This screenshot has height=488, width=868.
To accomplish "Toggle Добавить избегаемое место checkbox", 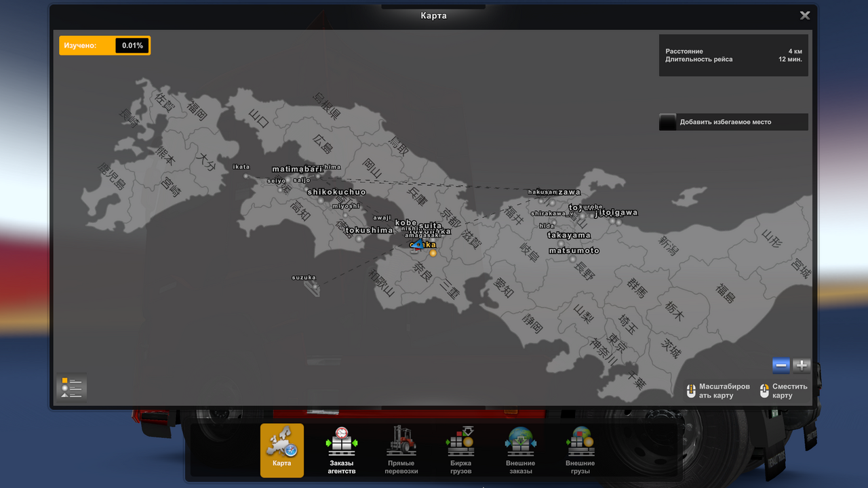I will point(668,122).
